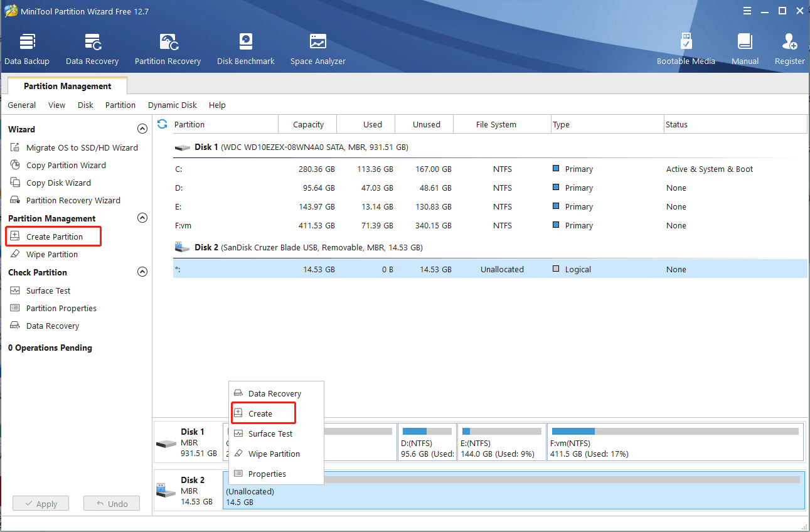Run Surface Test from the sidebar

click(x=40, y=290)
